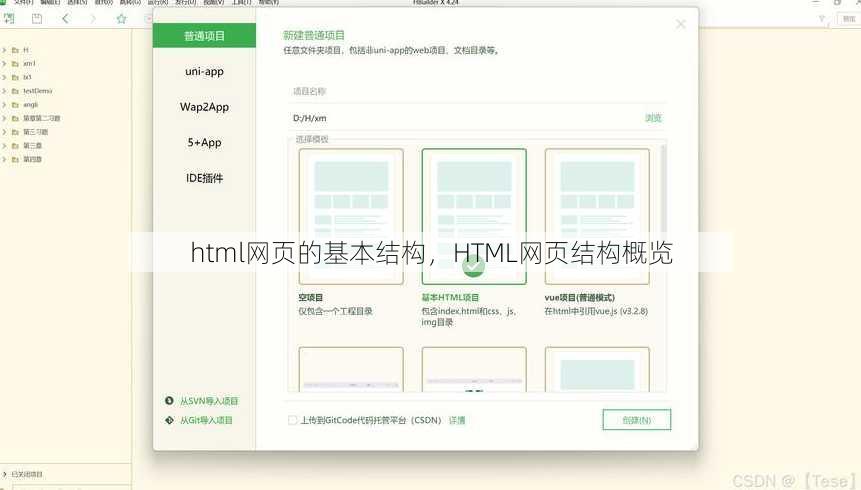Click the new file toolbar icon

tap(9, 19)
